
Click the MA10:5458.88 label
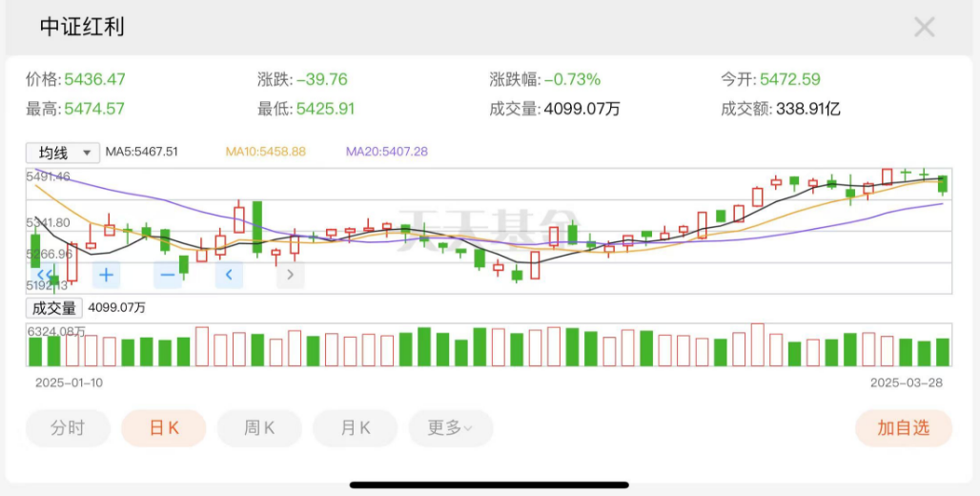[266, 152]
